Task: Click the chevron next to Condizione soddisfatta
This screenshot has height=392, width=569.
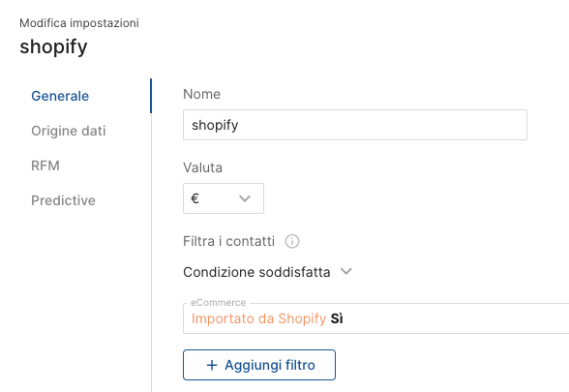Action: click(x=346, y=271)
